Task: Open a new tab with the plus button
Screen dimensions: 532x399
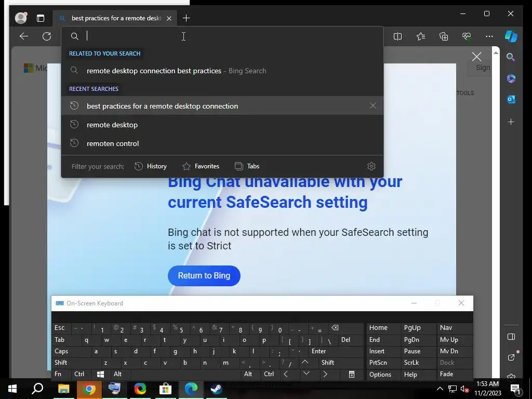Action: pyautogui.click(x=187, y=18)
